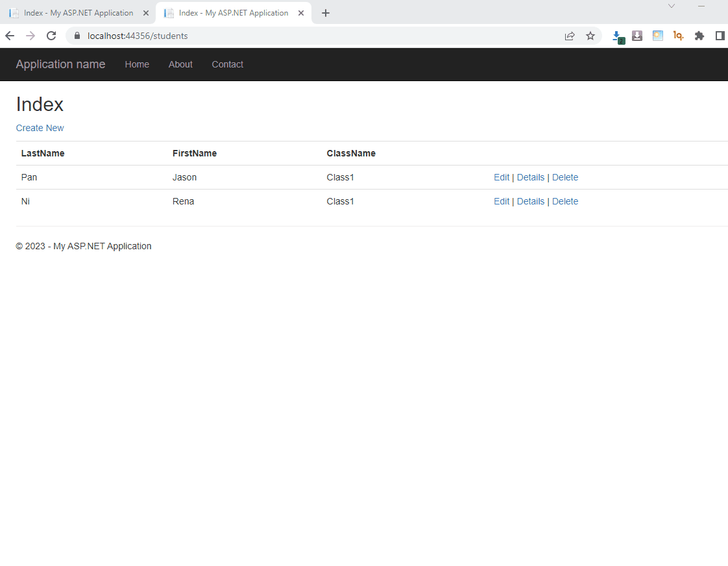Image resolution: width=728 pixels, height=566 pixels.
Task: Open the browser Extensions puzzle piece menu
Action: pyautogui.click(x=699, y=36)
